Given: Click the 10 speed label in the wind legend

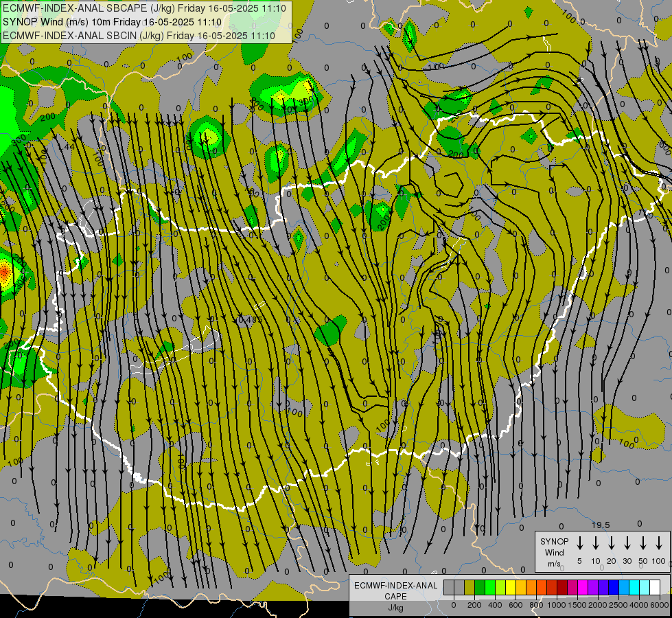Looking at the screenshot, I should click(595, 561).
